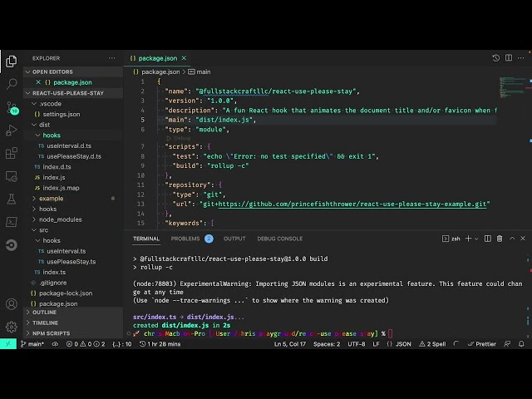Collapse the REACT-USE-PLEASE-STAY section
This screenshot has height=399, width=532.
[73, 93]
